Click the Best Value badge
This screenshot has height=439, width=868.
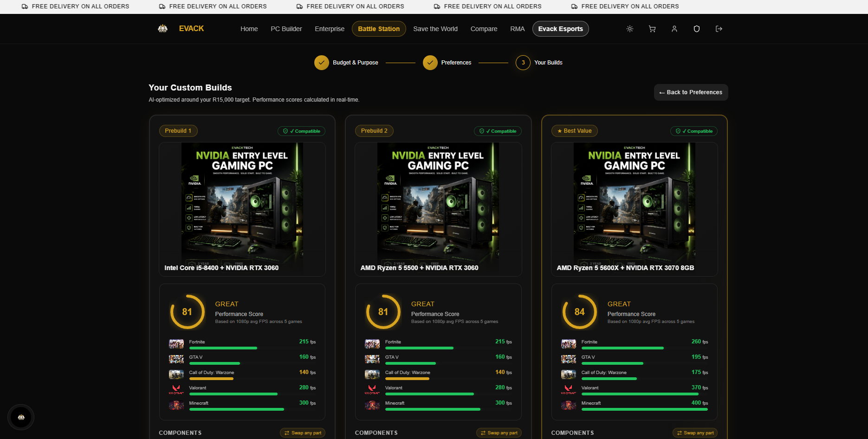[x=575, y=131]
